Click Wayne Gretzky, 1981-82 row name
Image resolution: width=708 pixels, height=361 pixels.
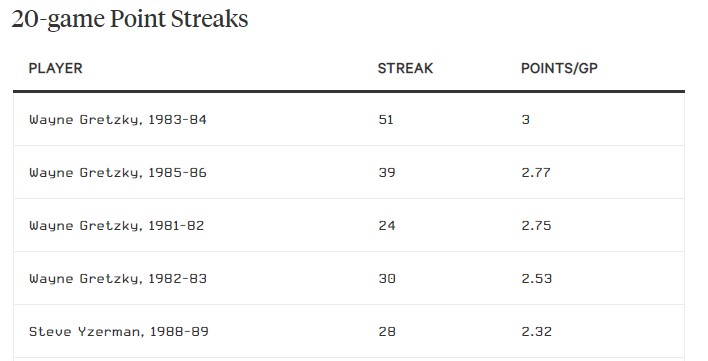tap(116, 226)
